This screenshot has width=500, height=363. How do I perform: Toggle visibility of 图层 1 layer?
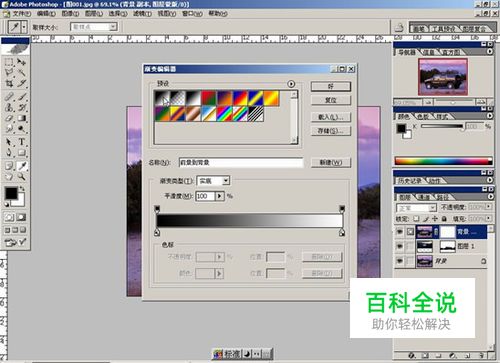pyautogui.click(x=399, y=246)
